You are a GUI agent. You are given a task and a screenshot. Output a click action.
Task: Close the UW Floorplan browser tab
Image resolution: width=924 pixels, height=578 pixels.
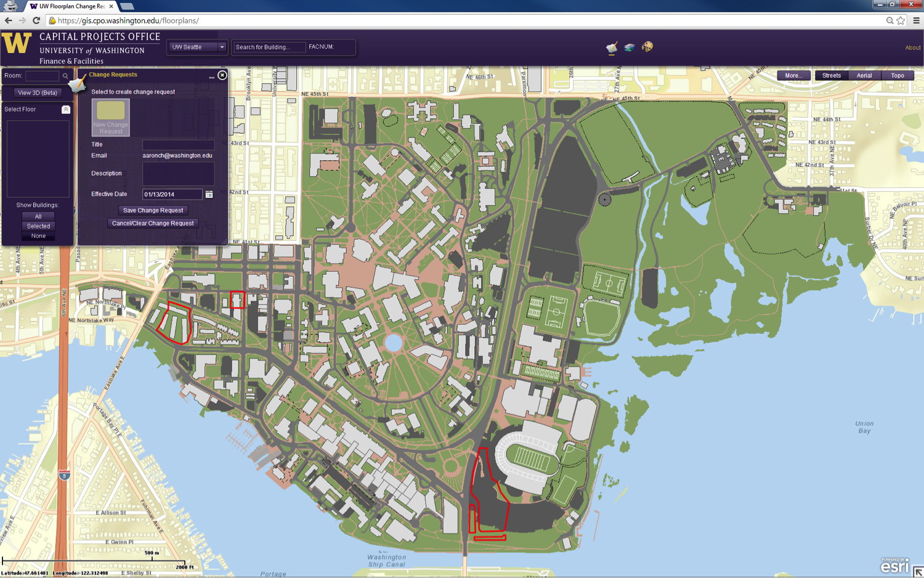tap(111, 6)
